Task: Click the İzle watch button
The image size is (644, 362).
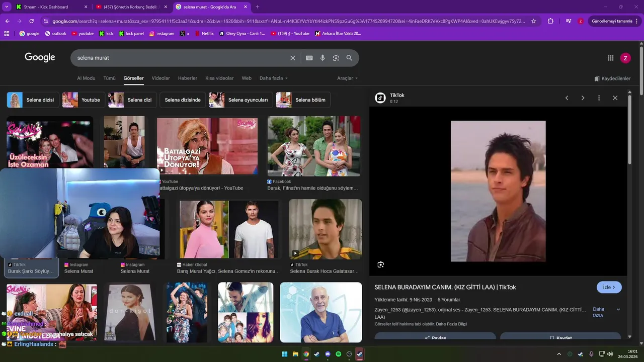Action: [x=609, y=287]
